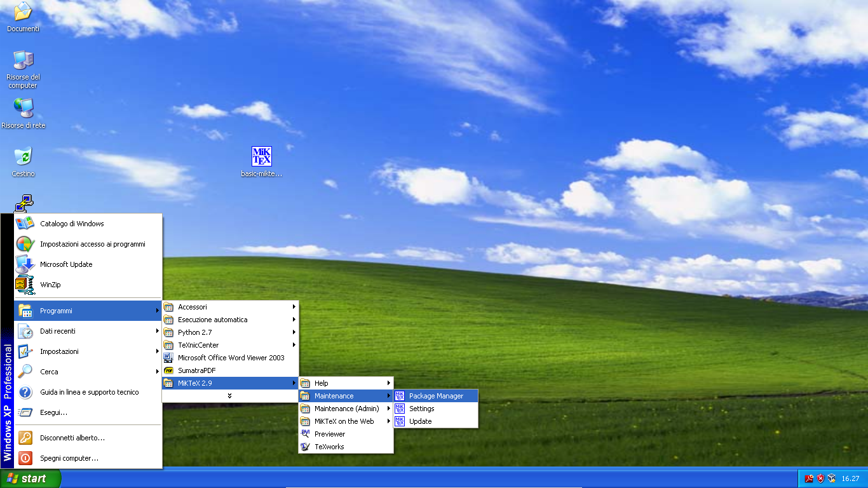Open Risorse del computer desktop icon
Screen dimensions: 868x488
click(23, 69)
